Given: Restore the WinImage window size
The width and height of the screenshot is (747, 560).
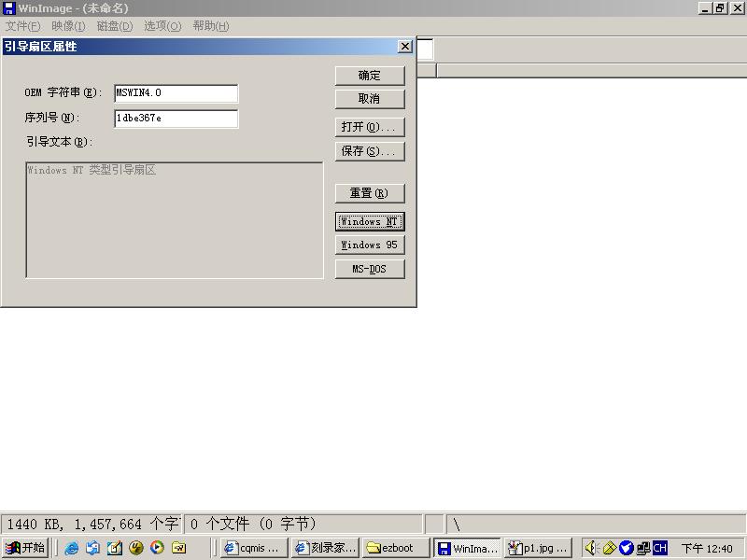Looking at the screenshot, I should (719, 8).
